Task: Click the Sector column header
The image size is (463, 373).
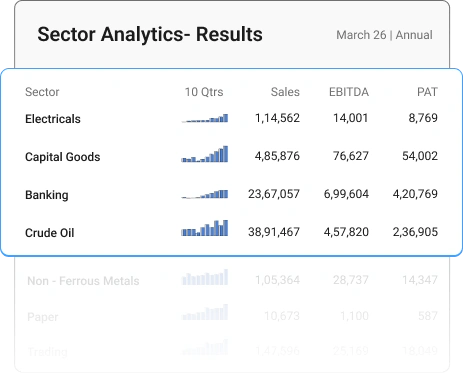Action: 42,92
